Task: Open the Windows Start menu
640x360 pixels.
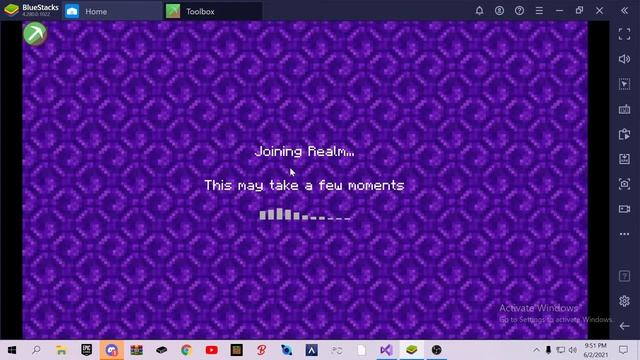Action: 11,350
